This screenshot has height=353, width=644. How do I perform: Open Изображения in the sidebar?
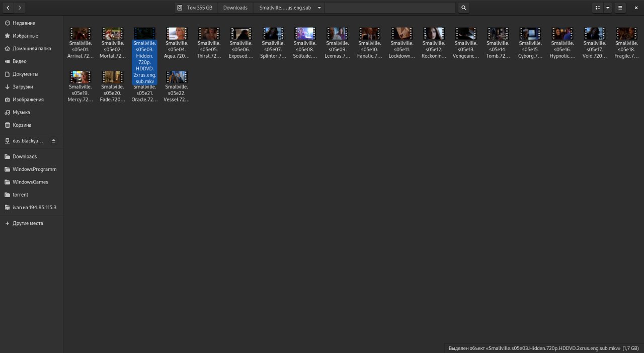[x=31, y=100]
